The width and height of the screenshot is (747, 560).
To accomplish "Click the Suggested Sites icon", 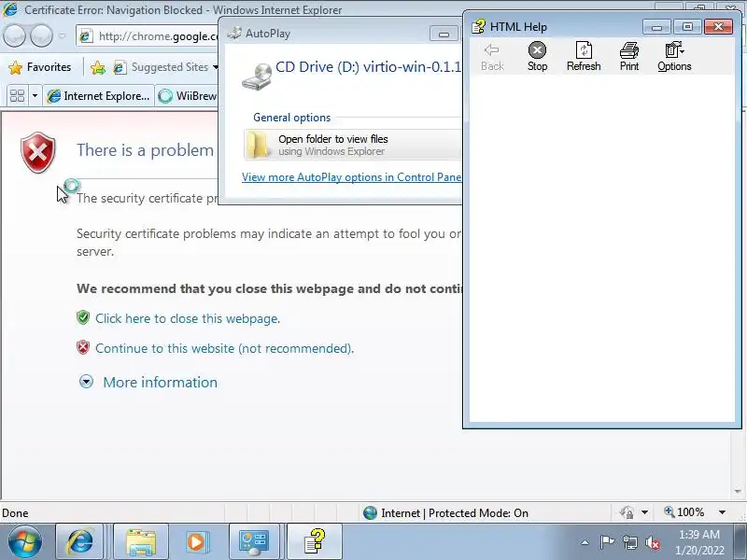I will [120, 67].
